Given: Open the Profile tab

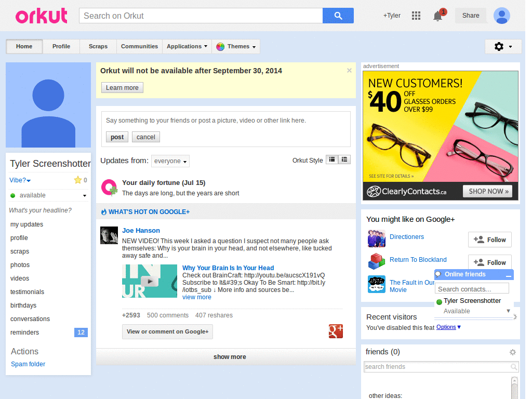Looking at the screenshot, I should pyautogui.click(x=61, y=46).
